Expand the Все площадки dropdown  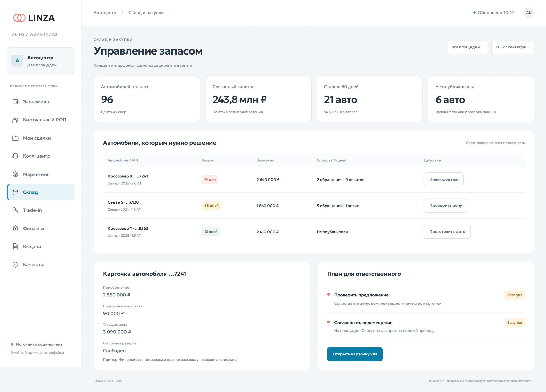[467, 47]
